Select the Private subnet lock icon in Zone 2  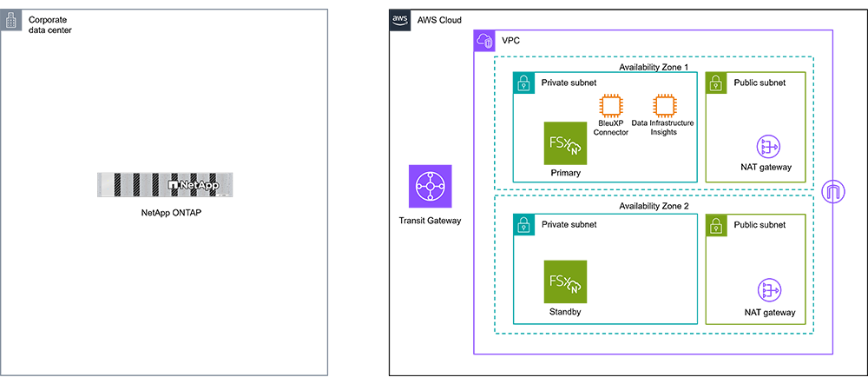click(x=523, y=225)
